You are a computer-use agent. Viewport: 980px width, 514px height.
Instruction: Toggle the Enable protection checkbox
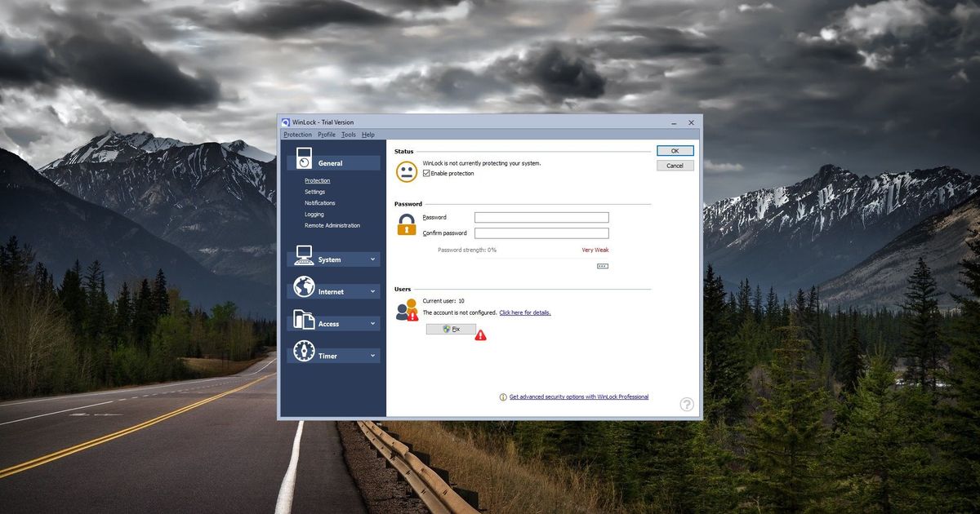[x=426, y=173]
